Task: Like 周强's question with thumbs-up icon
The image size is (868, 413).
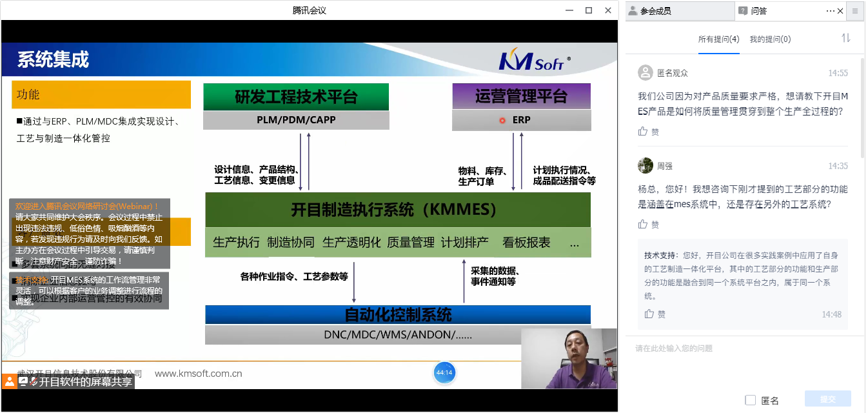Action: click(643, 225)
